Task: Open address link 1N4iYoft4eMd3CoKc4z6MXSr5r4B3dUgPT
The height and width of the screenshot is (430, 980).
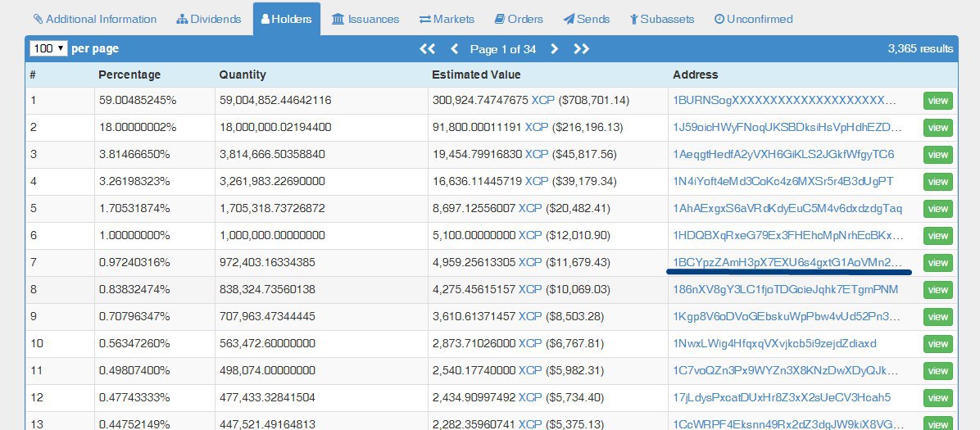Action: pos(783,181)
